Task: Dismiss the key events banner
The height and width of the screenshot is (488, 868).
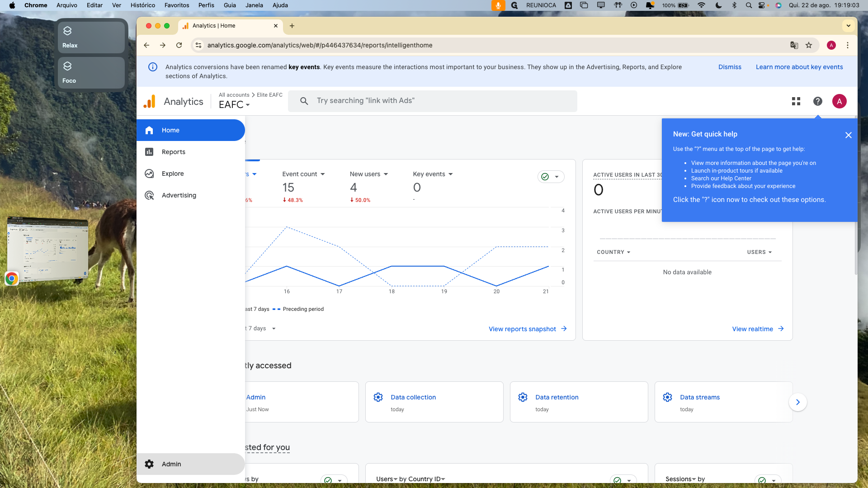Action: coord(730,67)
